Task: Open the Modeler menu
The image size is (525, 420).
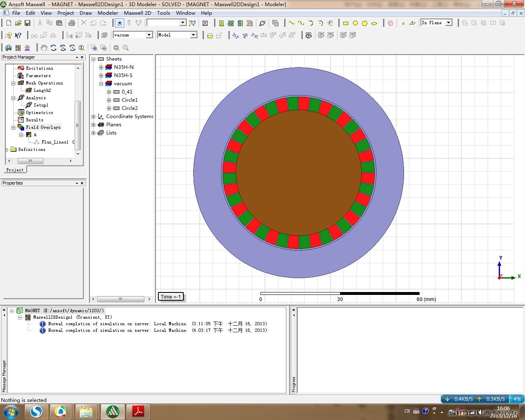Action: pyautogui.click(x=108, y=13)
